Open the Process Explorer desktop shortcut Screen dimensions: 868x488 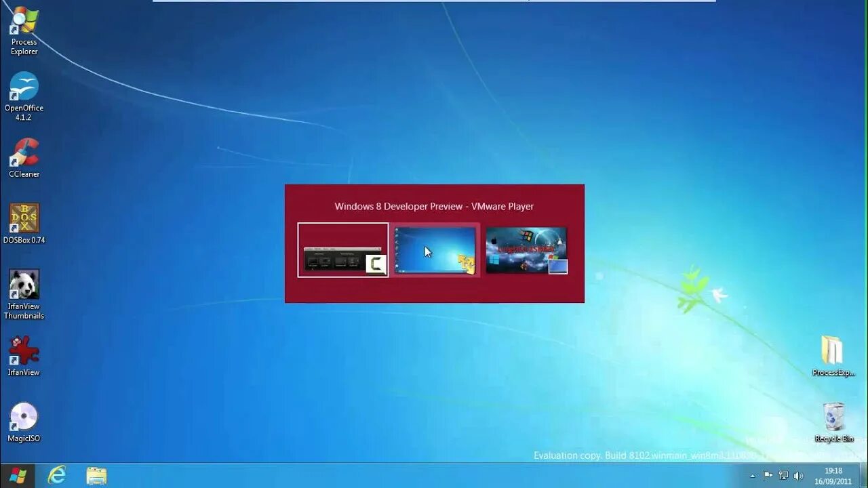[24, 31]
